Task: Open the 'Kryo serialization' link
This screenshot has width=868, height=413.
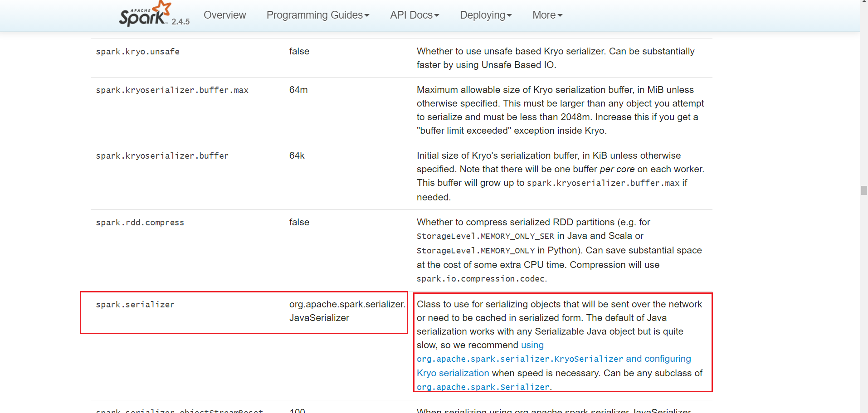Action: pyautogui.click(x=453, y=373)
